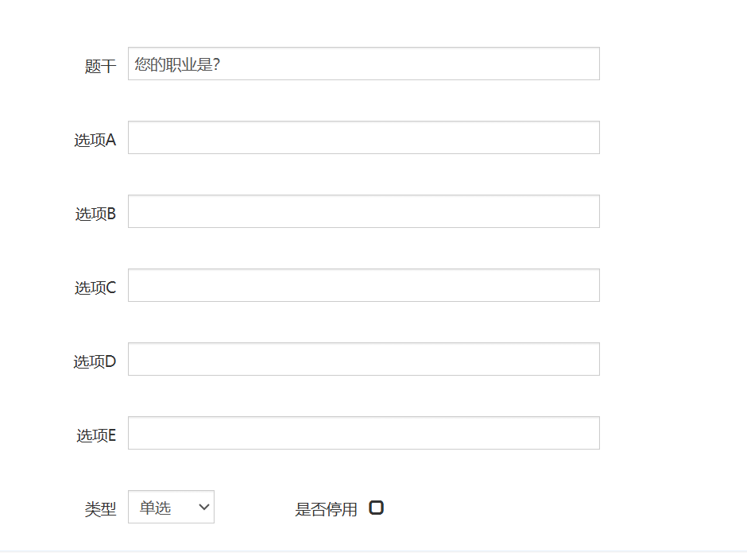Select the 选项C label
747x560 pixels.
[x=95, y=288]
